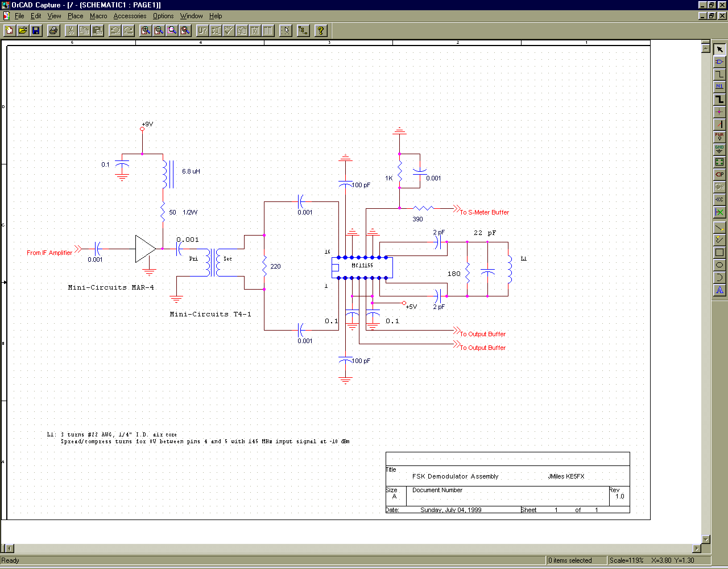Select the Place Ellipse drawing tool

[x=719, y=265]
